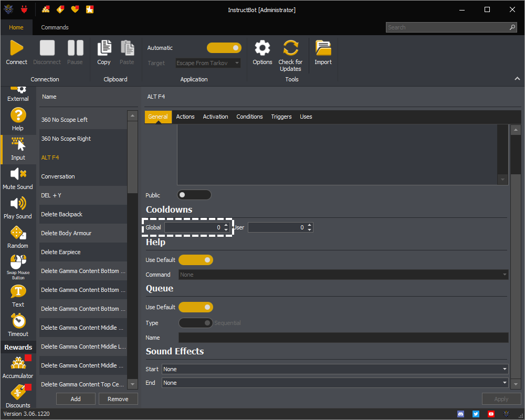Image resolution: width=525 pixels, height=420 pixels.
Task: Click the Copy clipboard icon
Action: [x=104, y=48]
